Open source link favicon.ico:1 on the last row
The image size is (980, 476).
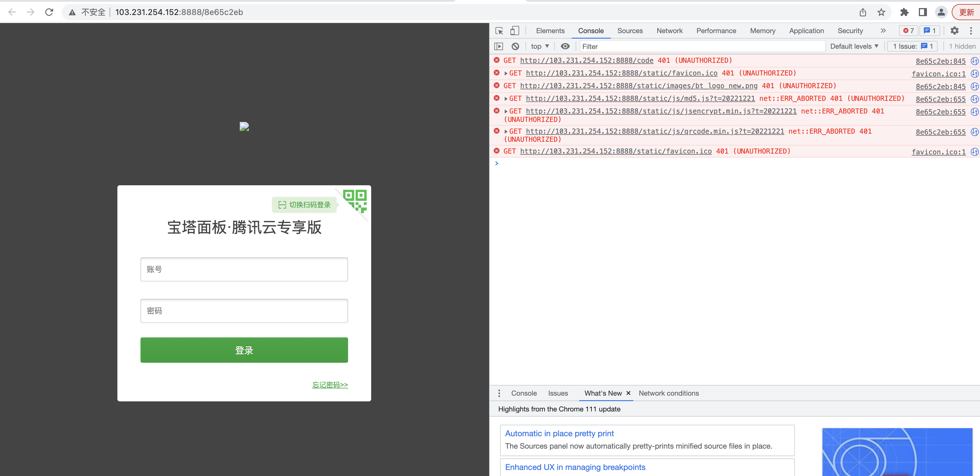tap(938, 152)
